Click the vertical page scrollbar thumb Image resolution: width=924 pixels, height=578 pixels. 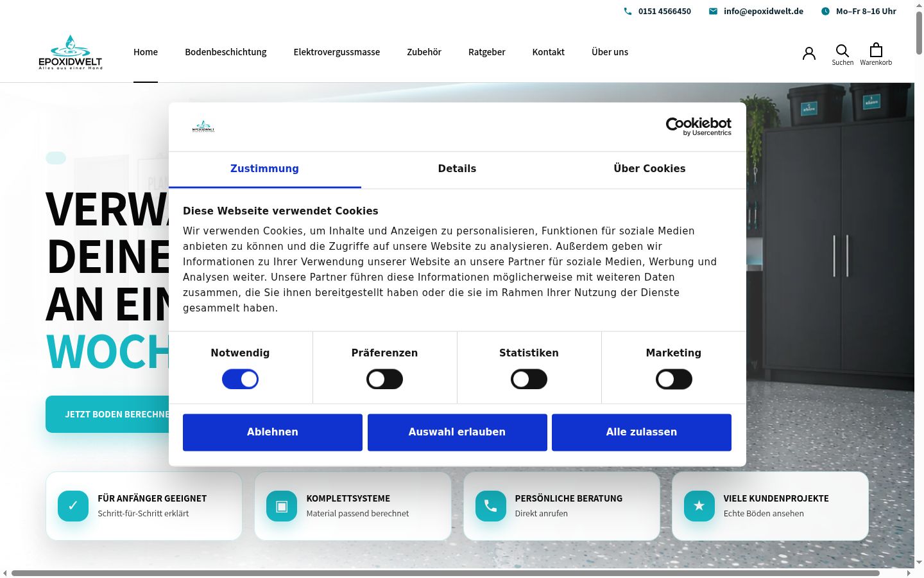tap(919, 32)
